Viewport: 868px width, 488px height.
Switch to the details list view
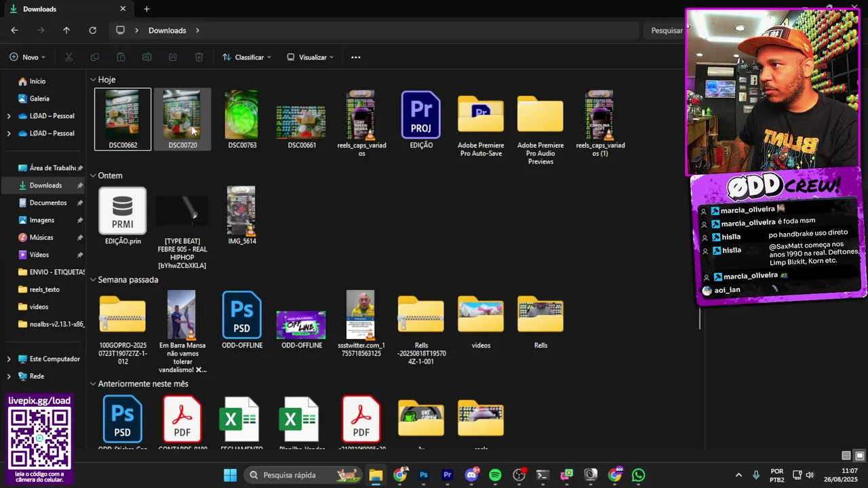tap(846, 455)
